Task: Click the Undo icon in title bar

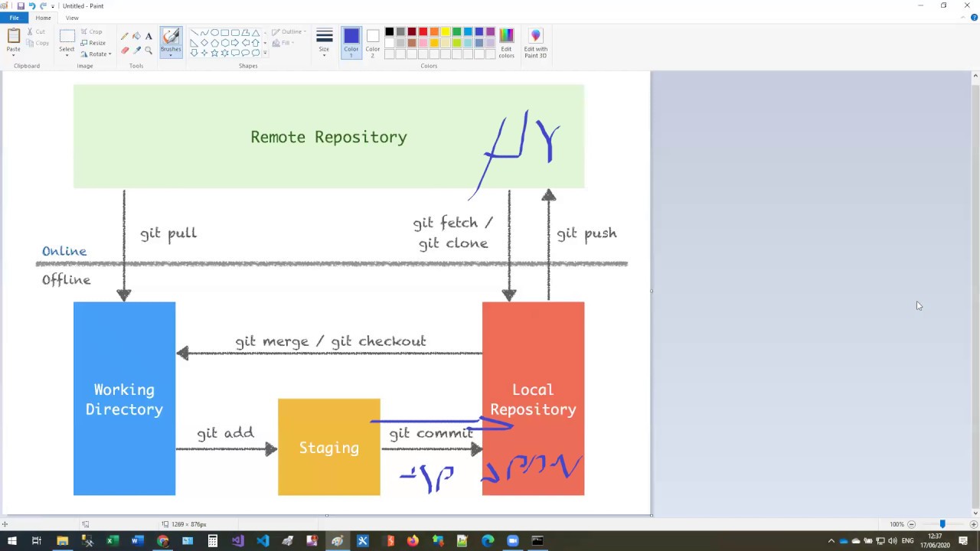Action: coord(31,6)
